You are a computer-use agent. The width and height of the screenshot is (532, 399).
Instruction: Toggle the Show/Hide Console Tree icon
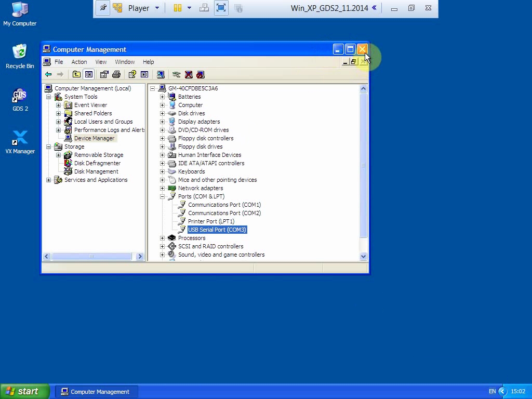pos(89,74)
